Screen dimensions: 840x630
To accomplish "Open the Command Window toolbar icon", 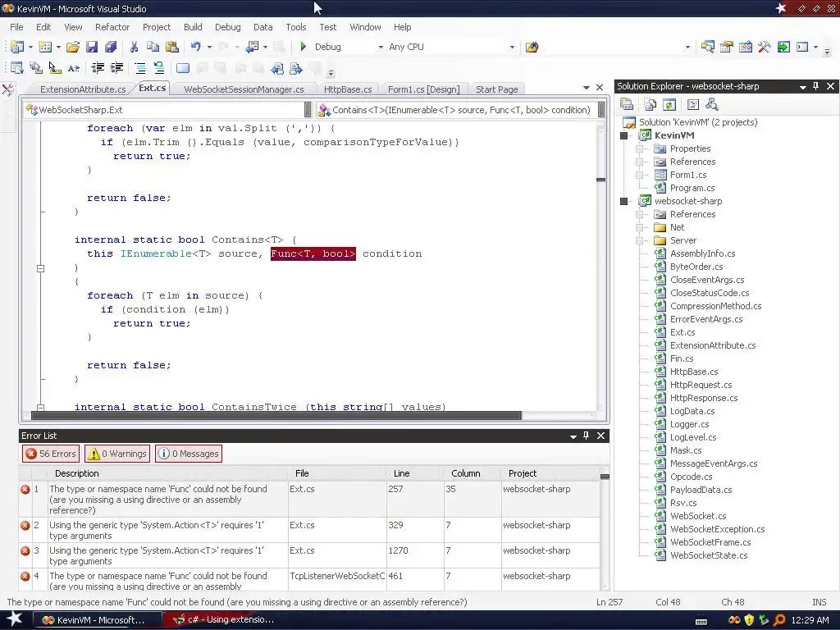I will tap(802, 47).
